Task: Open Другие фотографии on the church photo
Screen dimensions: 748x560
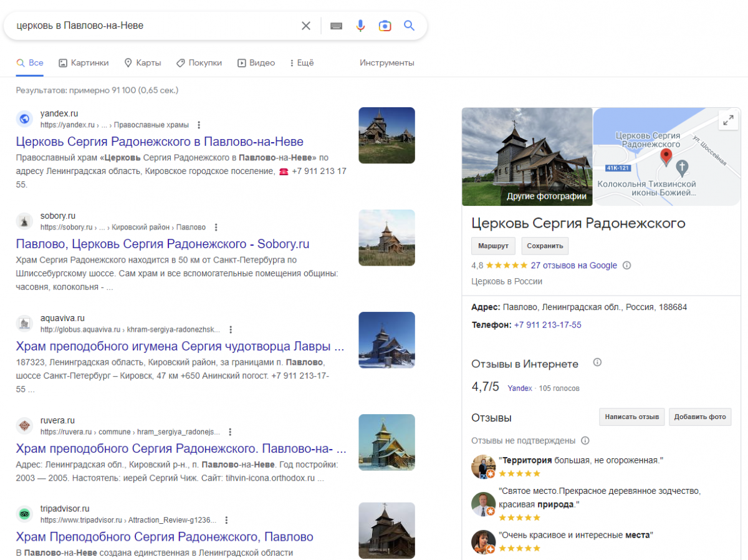Action: pos(547,196)
